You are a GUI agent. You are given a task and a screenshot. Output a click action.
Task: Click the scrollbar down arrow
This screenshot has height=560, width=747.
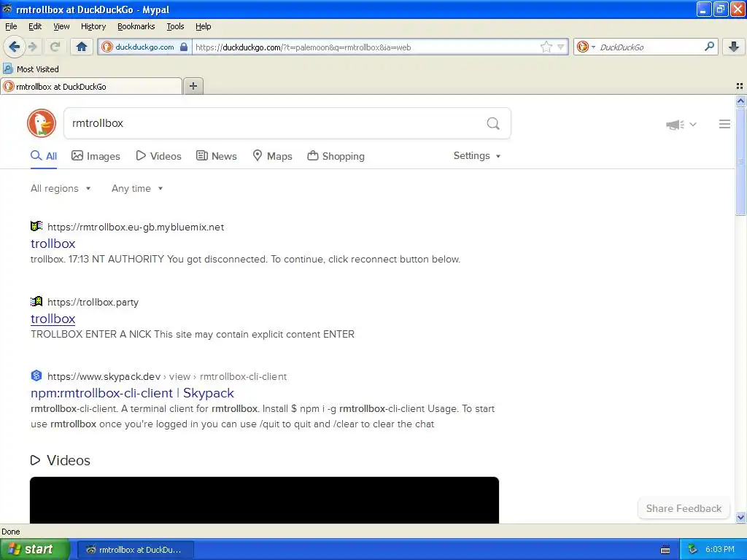tap(740, 517)
